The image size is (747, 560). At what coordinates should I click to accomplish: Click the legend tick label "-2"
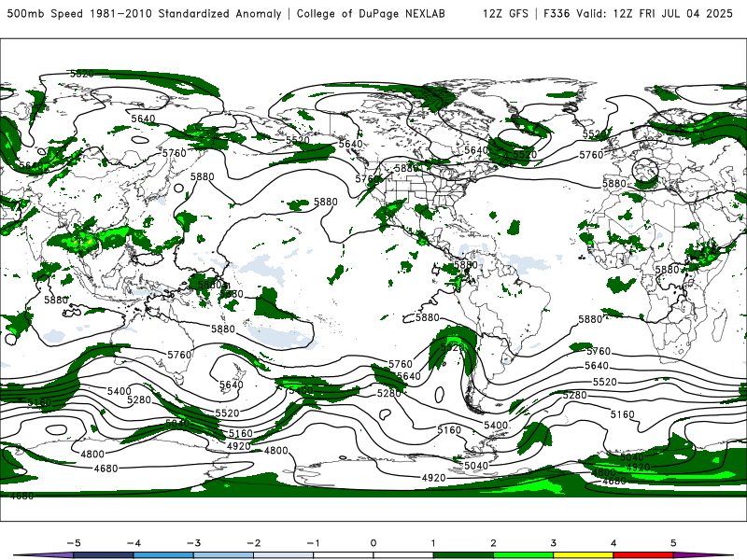pos(253,543)
